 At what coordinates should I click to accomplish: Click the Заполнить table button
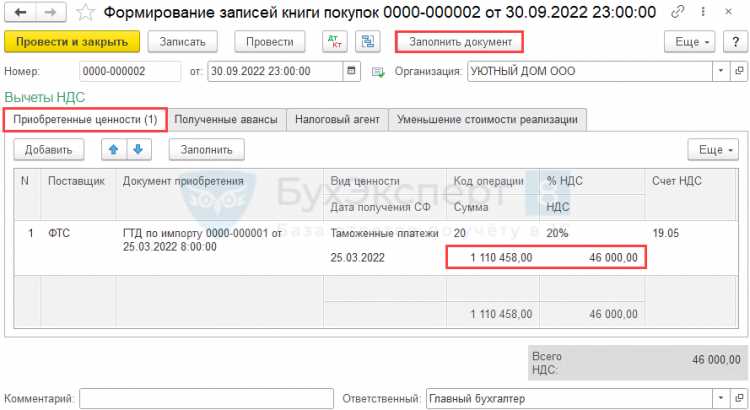pos(207,150)
